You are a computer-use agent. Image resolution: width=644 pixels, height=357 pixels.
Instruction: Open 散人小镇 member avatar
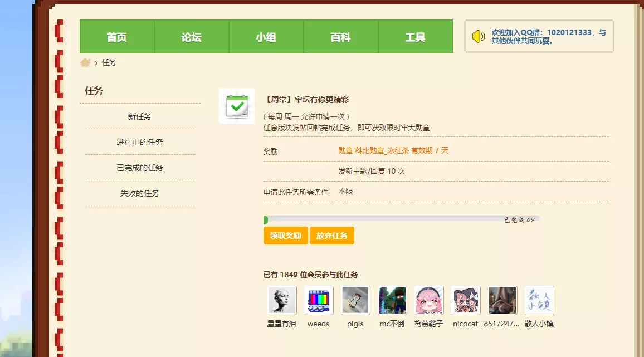(539, 300)
